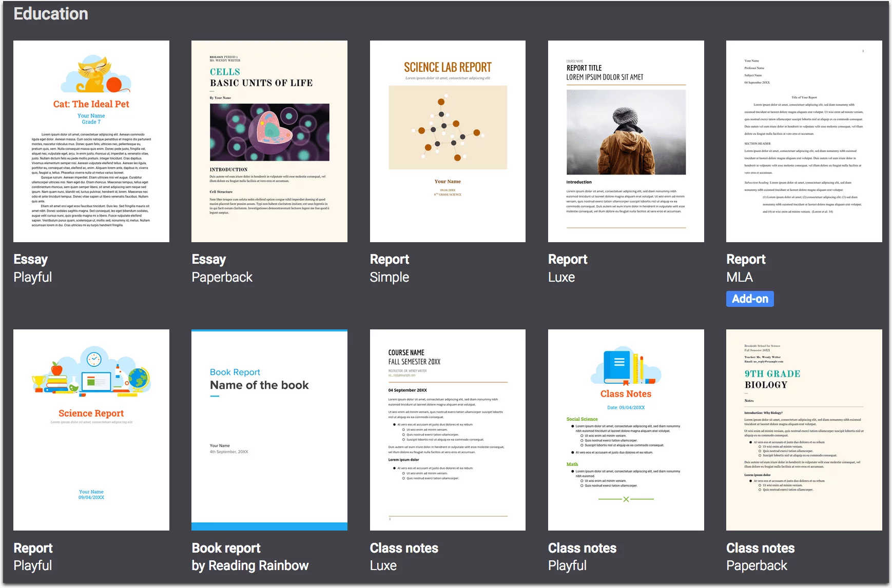Click 'Report' title above bottom Playful

coord(33,548)
